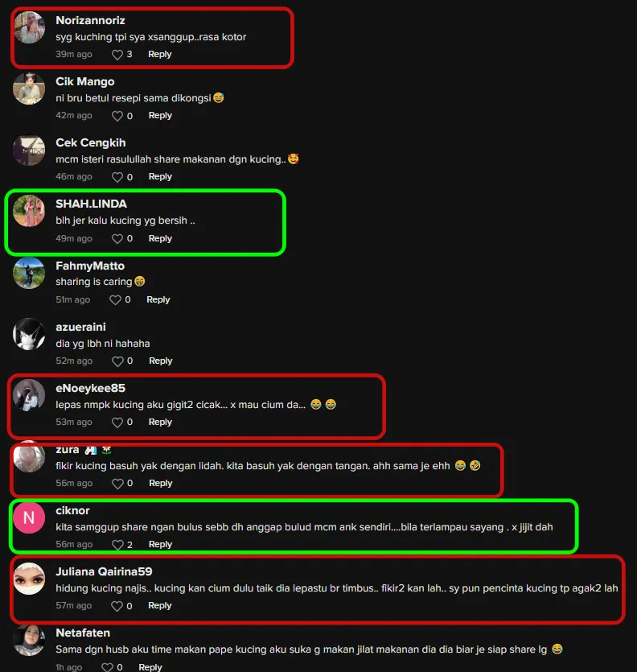Open ciknor's pink N avatar
Image resolution: width=637 pixels, height=672 pixels.
pos(29,517)
